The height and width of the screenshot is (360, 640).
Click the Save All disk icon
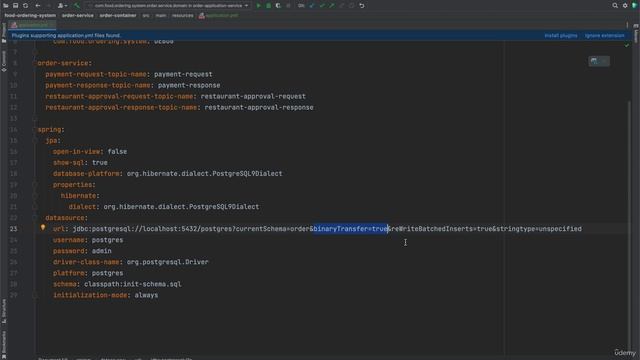(x=16, y=6)
